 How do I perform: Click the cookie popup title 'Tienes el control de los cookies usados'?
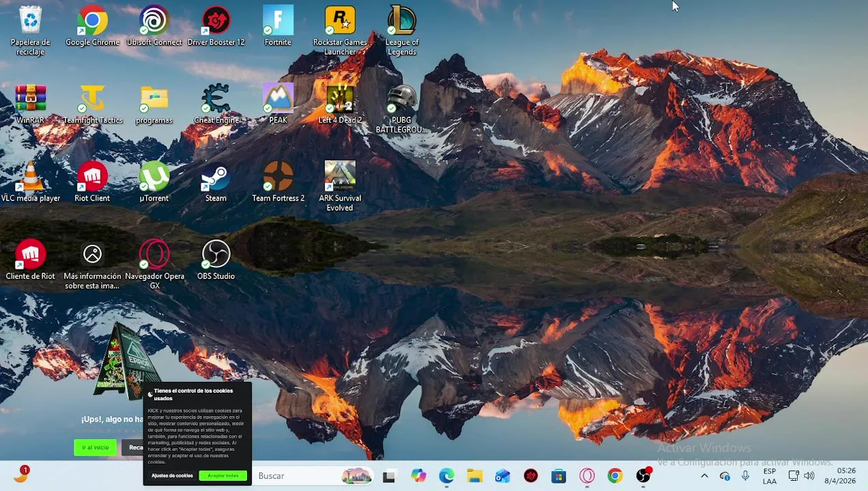tap(193, 394)
